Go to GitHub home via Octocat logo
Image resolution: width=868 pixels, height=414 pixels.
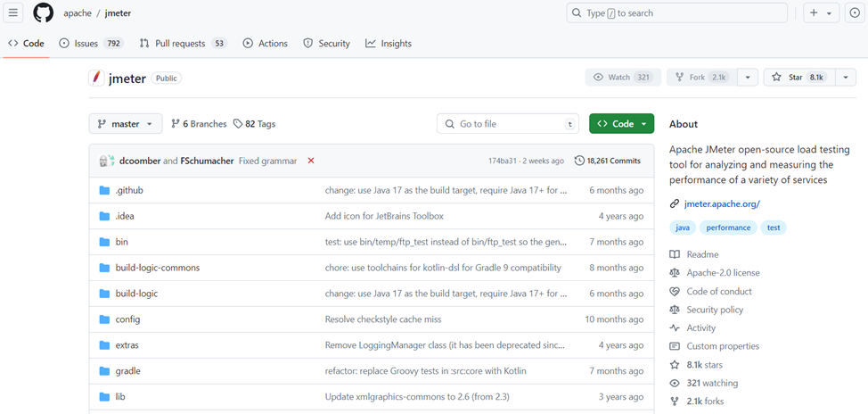(x=43, y=12)
